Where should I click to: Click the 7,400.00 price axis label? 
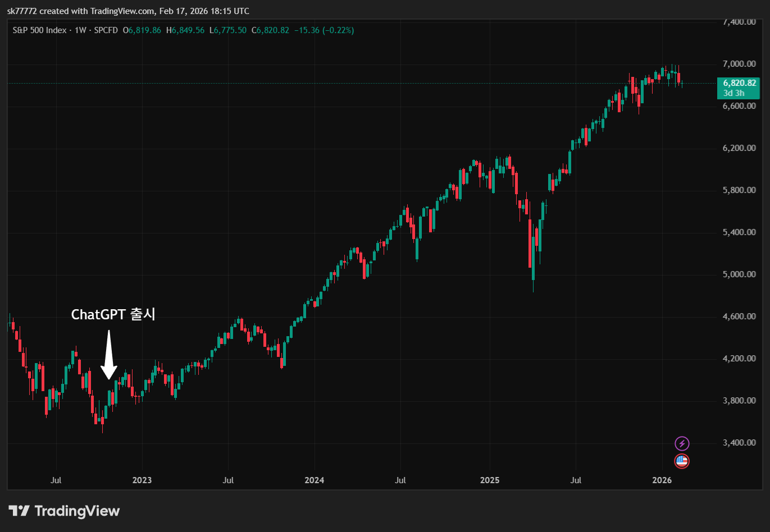tap(739, 22)
